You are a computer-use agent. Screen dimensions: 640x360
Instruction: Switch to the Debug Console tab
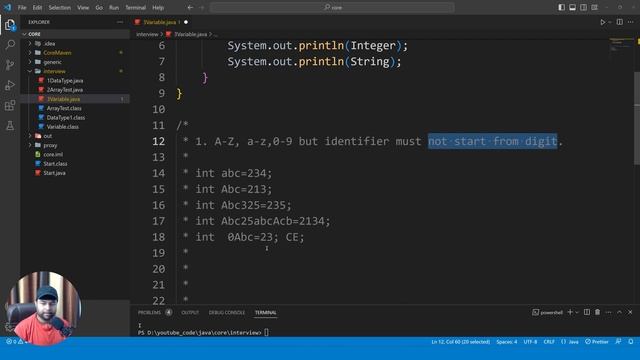227,312
